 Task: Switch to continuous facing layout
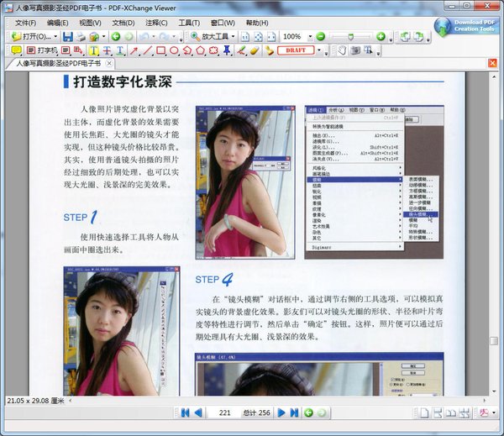[465, 412]
